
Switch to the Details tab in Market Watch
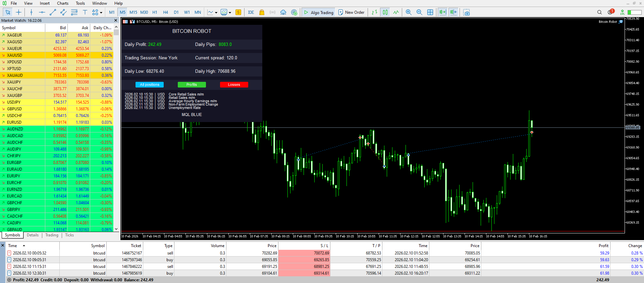click(x=33, y=235)
